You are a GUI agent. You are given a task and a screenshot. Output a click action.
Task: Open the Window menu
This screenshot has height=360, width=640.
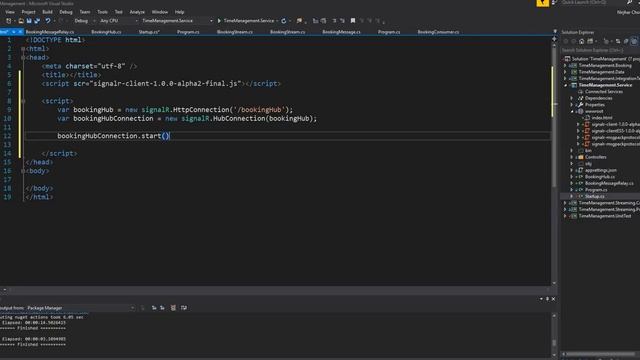(160, 12)
